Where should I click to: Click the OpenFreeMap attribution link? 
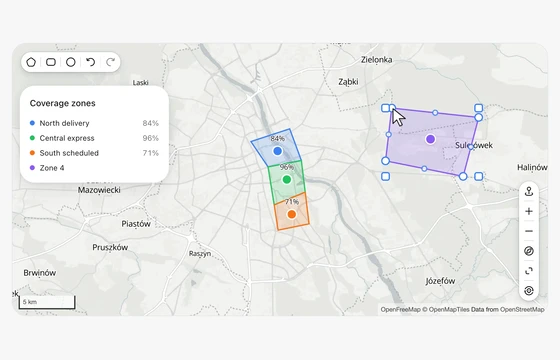[x=400, y=310]
